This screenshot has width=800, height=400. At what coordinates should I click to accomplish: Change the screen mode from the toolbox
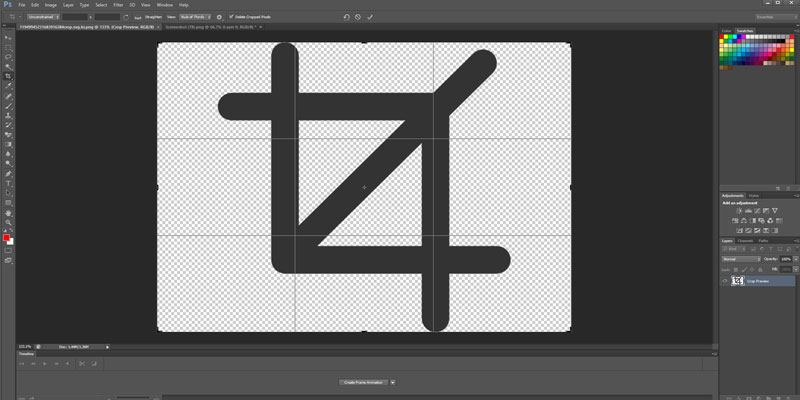(8, 260)
